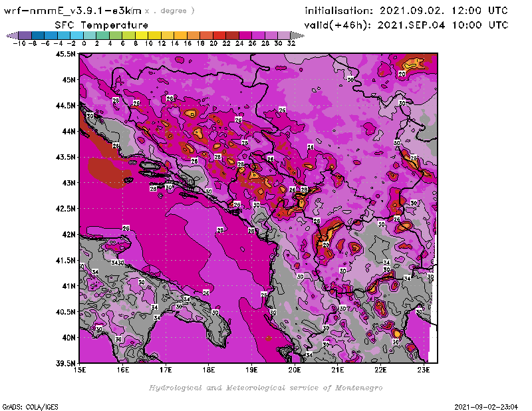Select the '44N' latitude axis label
Image resolution: width=532 pixels, height=411 pixels.
(x=68, y=131)
